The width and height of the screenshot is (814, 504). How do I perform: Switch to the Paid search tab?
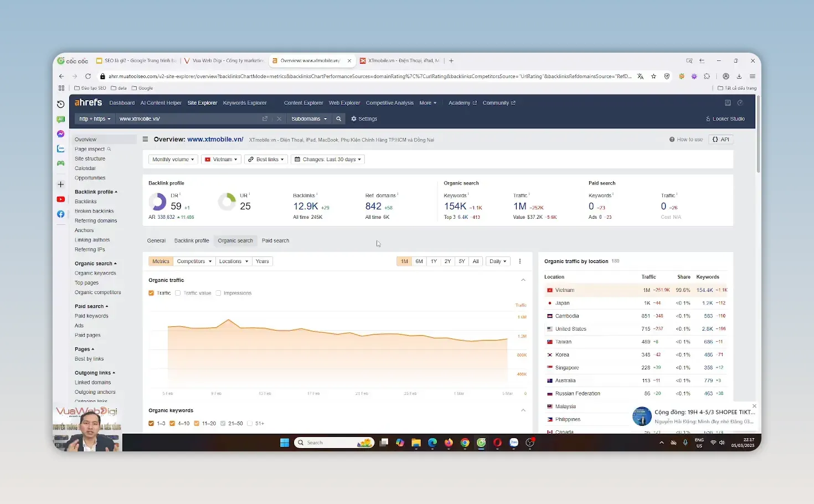point(275,241)
